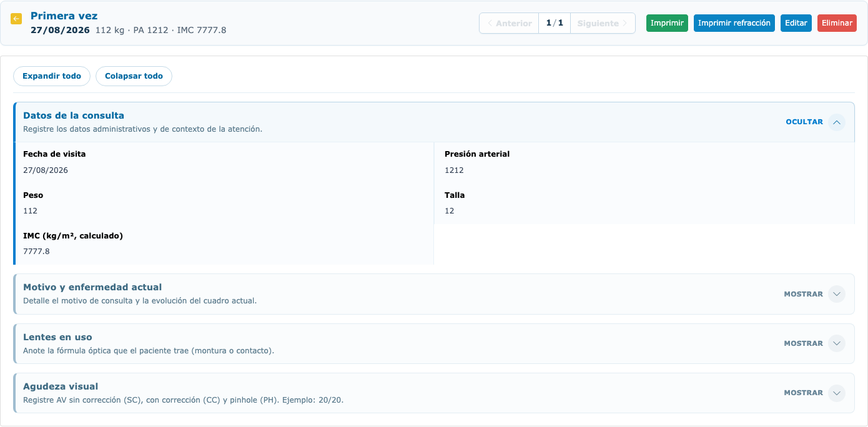
Task: Click Expandir todo button
Action: (x=52, y=76)
